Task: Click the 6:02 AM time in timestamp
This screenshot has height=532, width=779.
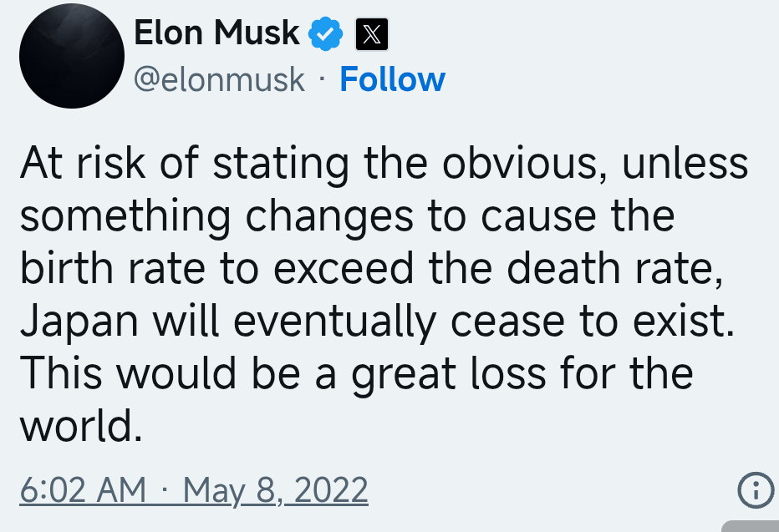Action: pos(83,490)
